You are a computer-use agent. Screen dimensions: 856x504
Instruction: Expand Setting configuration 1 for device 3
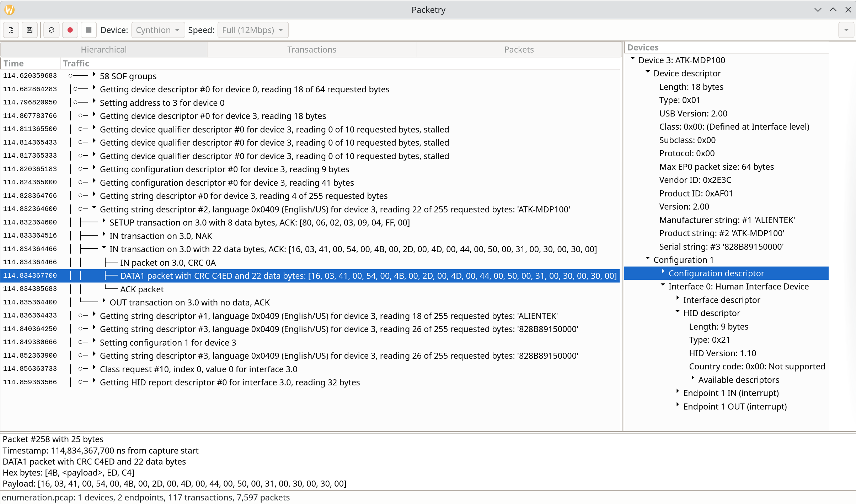tap(94, 341)
